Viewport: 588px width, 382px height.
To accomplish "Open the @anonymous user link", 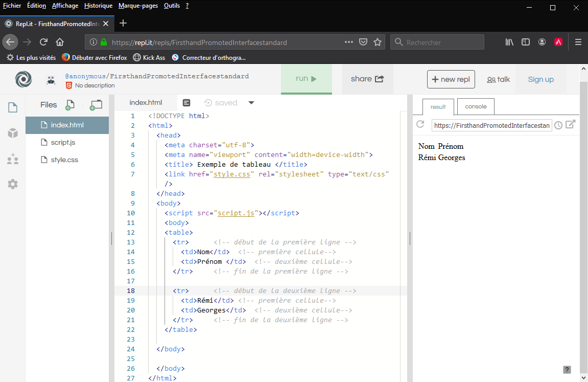I will click(x=85, y=76).
